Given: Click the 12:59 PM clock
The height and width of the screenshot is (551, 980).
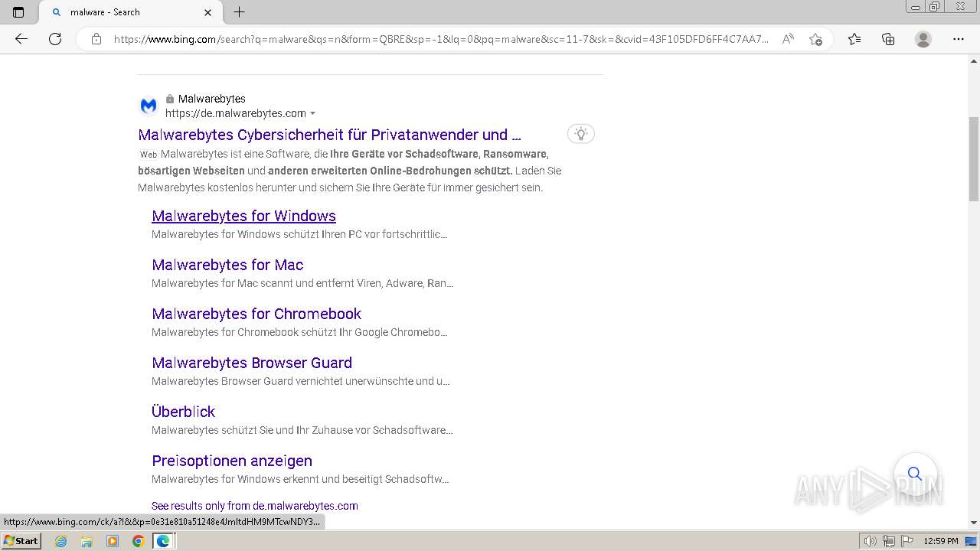Looking at the screenshot, I should point(941,541).
